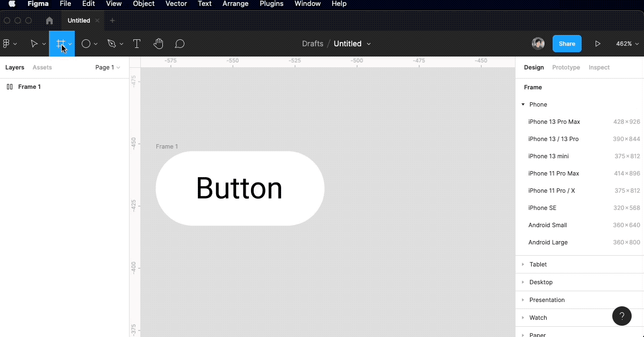Select the Ellipse shape tool

tap(86, 44)
